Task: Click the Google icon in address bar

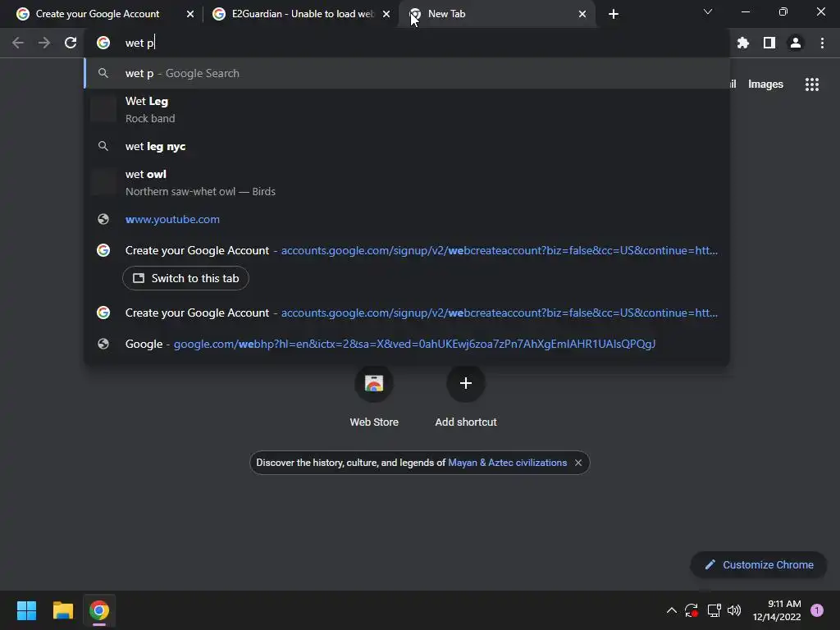Action: click(103, 43)
